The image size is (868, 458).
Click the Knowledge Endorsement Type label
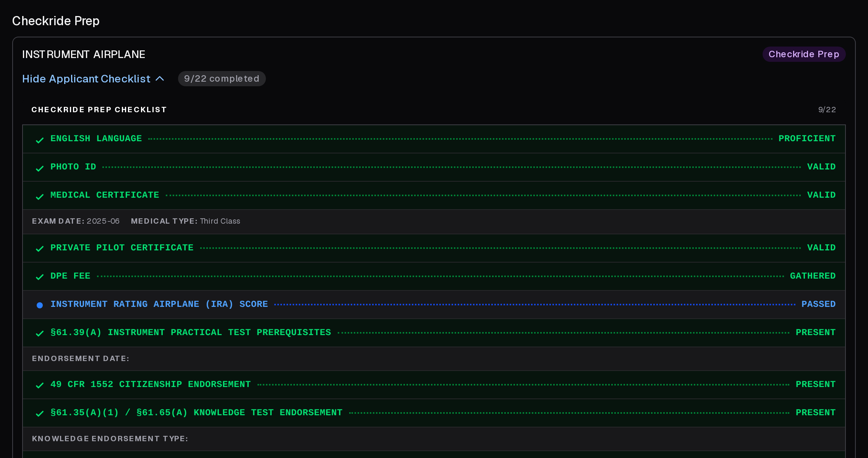110,439
